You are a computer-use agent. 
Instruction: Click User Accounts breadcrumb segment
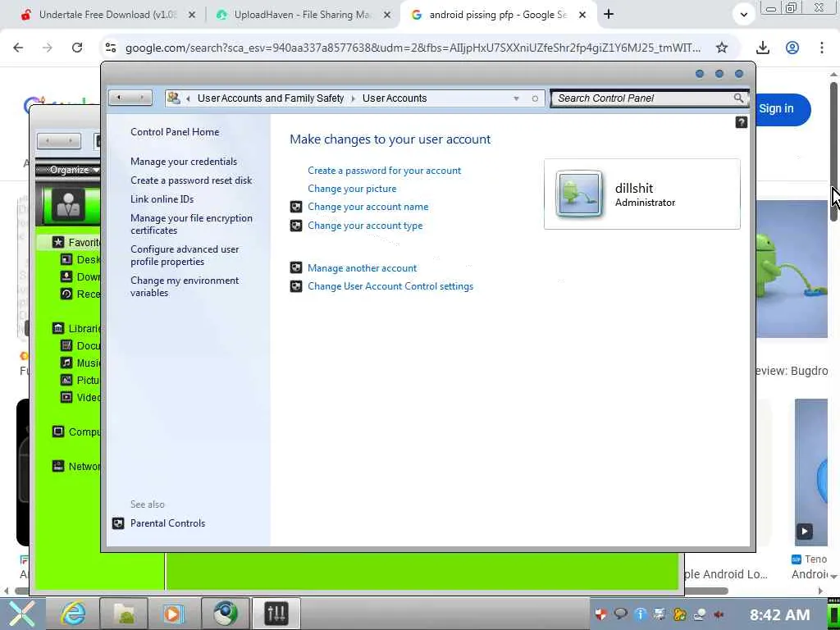click(395, 98)
